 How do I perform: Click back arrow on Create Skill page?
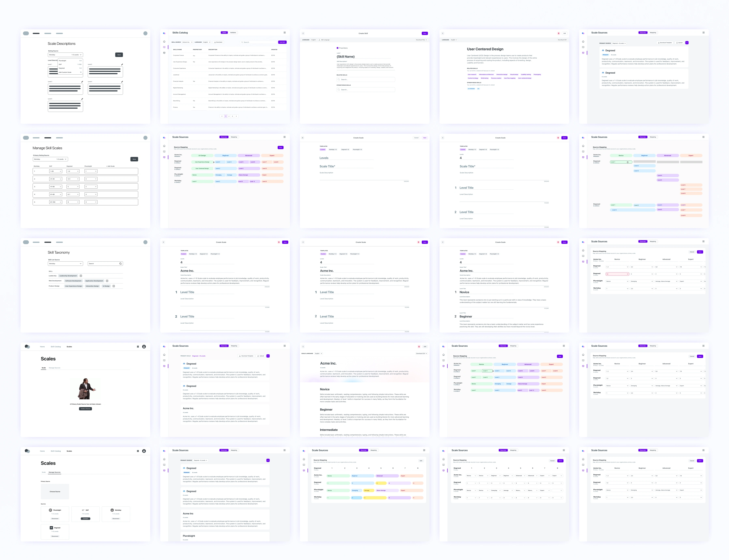(303, 33)
